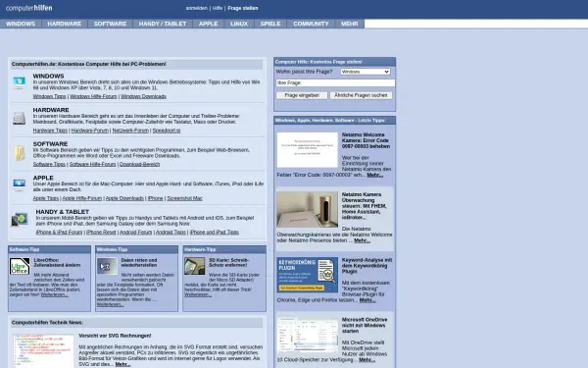Open the LibreOffice logo thumbnail
Viewport: 588px width, 368px height.
(20, 266)
